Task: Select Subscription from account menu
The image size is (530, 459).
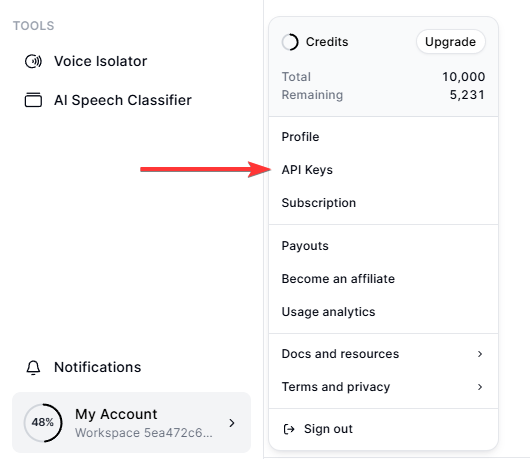Action: tap(383, 203)
